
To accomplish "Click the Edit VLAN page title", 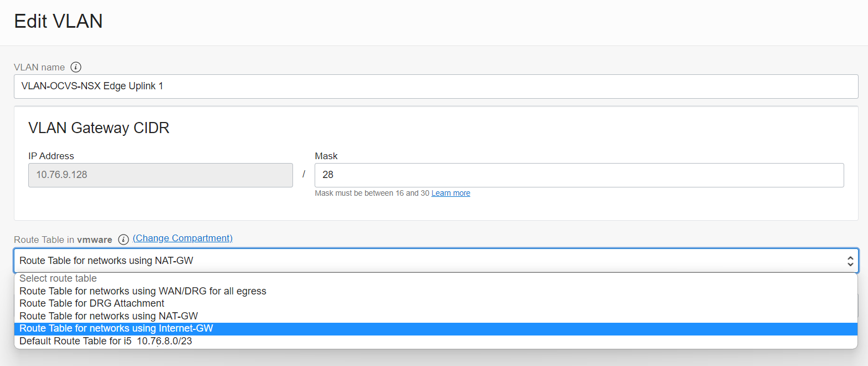I will coord(58,21).
